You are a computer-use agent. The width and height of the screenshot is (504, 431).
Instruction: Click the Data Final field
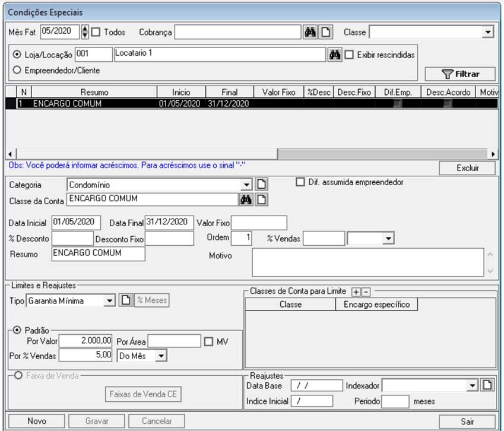169,223
